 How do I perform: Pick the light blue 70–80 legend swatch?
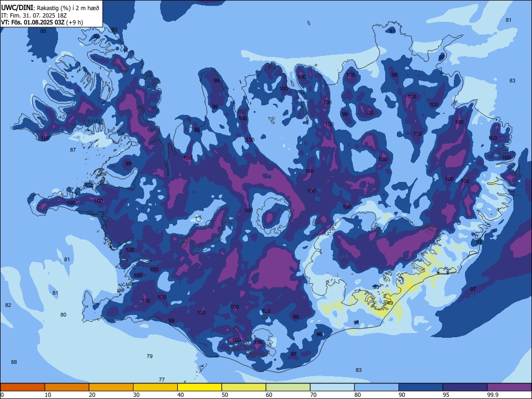332,387
